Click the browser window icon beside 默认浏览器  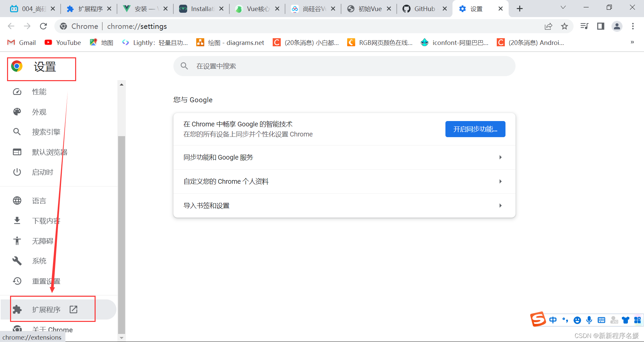click(x=17, y=152)
